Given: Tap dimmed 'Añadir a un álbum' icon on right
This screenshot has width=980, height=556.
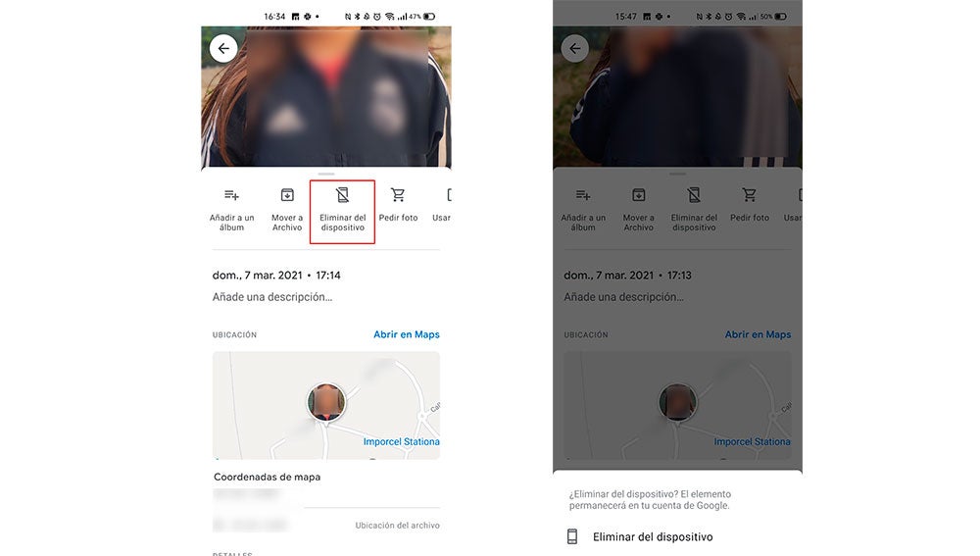Looking at the screenshot, I should pos(583,195).
